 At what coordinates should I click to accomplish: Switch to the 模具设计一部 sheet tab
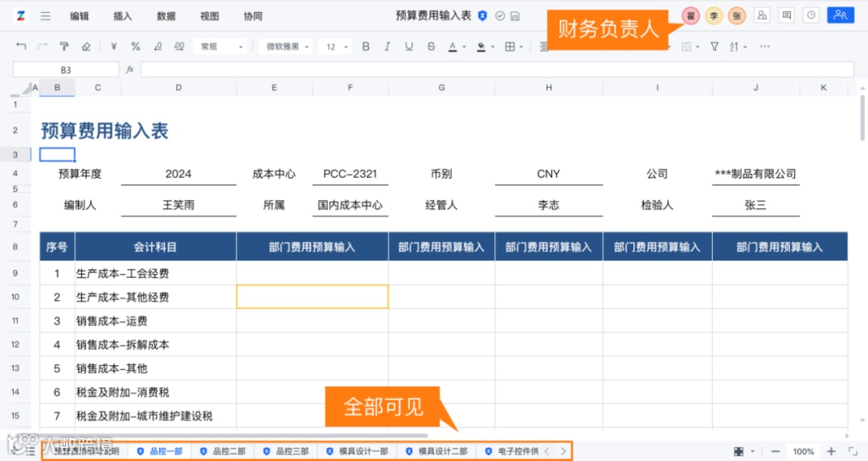click(x=358, y=451)
